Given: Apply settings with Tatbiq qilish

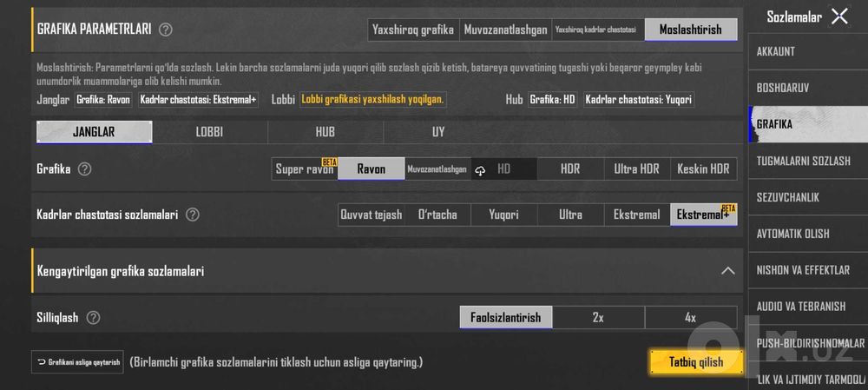Looking at the screenshot, I should [696, 362].
